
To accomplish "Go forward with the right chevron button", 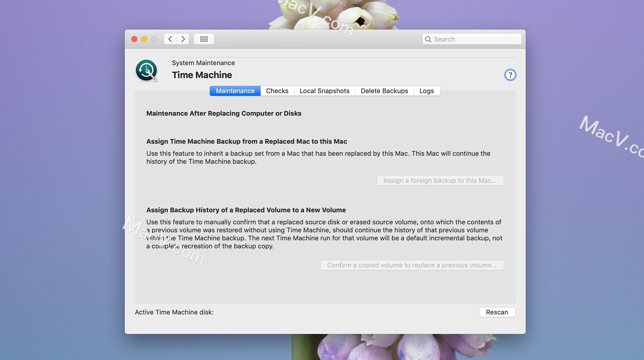I will point(183,39).
